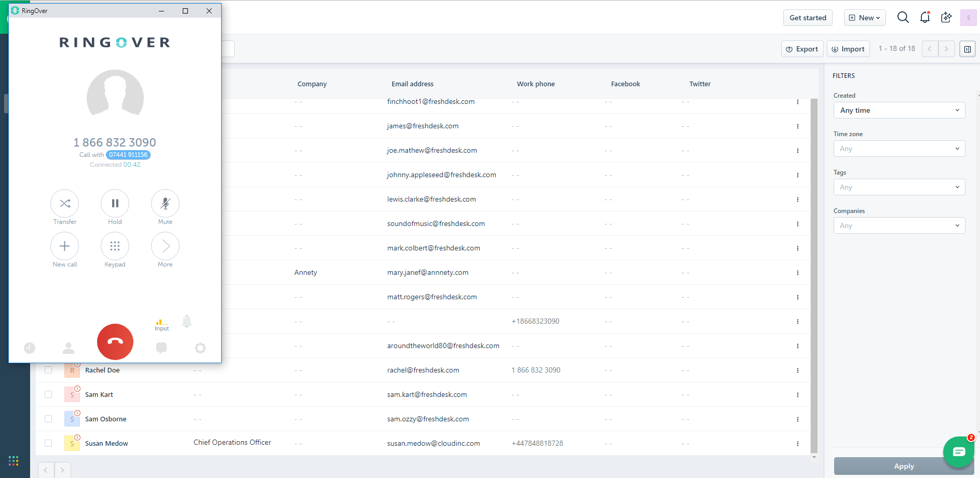Open the Transfer call option
The image size is (980, 478).
64,203
